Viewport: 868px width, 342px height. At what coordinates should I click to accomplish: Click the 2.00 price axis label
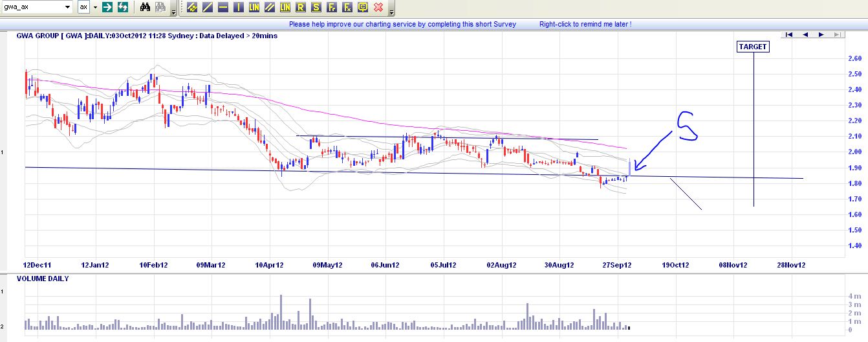854,152
